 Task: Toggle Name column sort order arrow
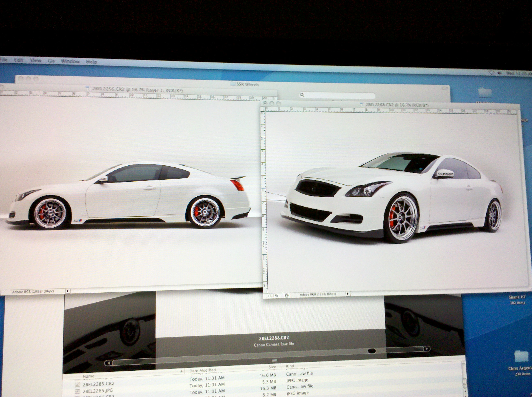pos(182,372)
